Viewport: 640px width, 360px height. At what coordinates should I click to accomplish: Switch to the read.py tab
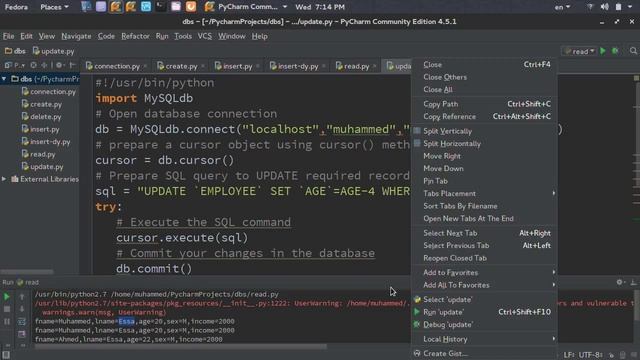pos(356,66)
